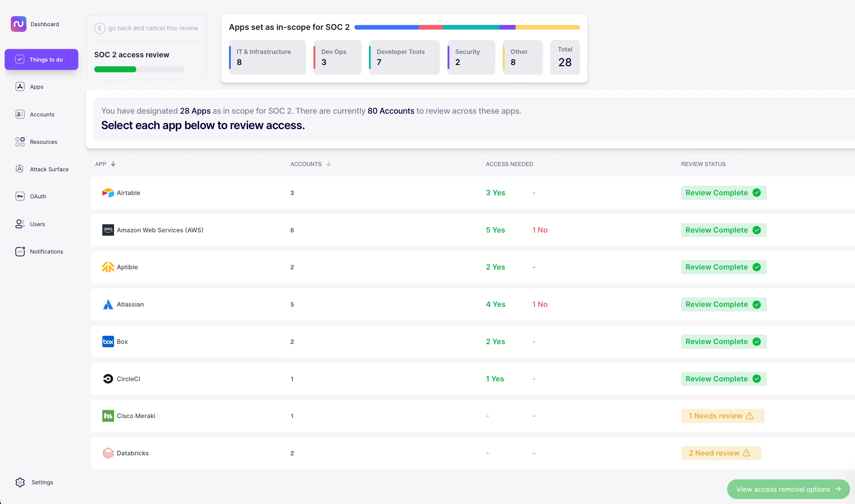Open the OAuth key icon
The image size is (855, 504).
coord(20,196)
